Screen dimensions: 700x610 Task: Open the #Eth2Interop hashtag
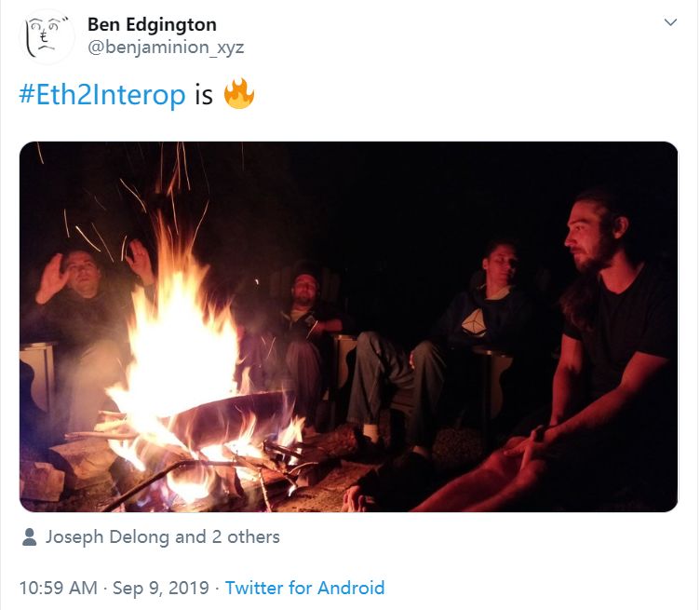point(102,95)
